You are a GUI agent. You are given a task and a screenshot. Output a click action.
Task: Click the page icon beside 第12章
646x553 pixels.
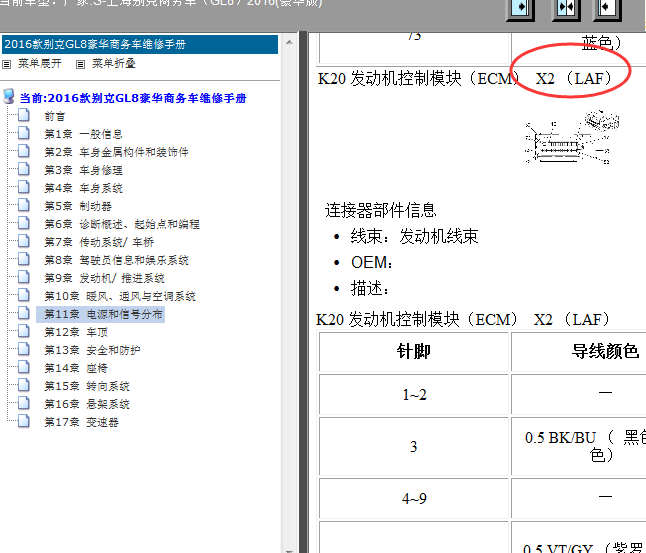click(24, 331)
